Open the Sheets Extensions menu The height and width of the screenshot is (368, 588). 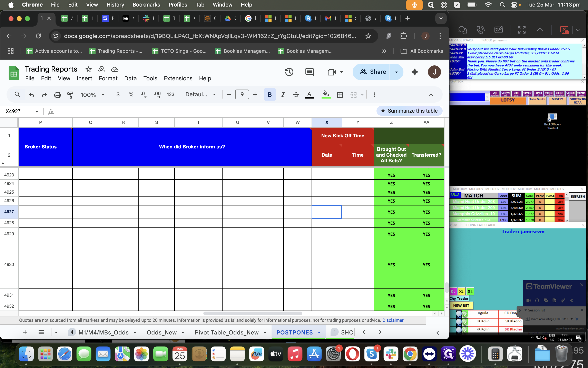pos(178,78)
